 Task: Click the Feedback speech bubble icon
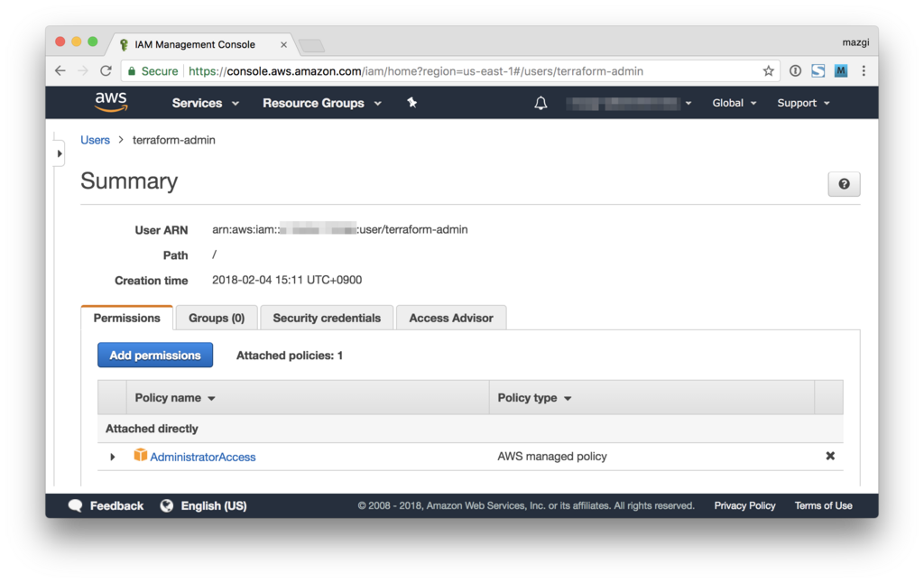(75, 505)
